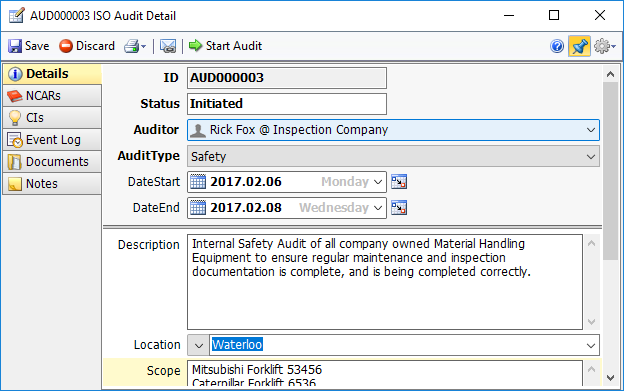Open the print options dropdown arrow
This screenshot has width=624, height=391.
pyautogui.click(x=144, y=47)
